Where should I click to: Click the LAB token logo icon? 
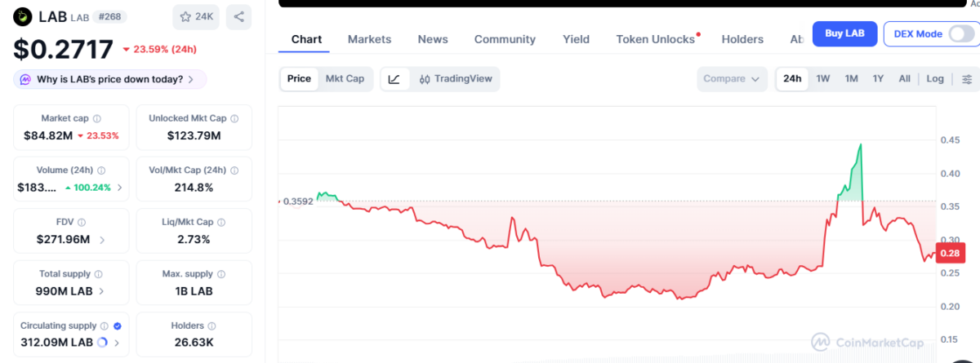[23, 16]
